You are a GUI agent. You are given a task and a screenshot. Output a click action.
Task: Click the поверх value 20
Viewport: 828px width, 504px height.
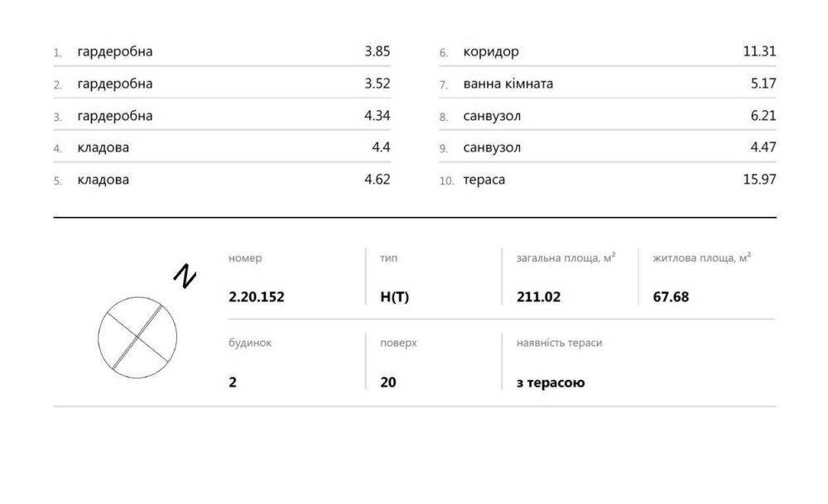coord(388,383)
